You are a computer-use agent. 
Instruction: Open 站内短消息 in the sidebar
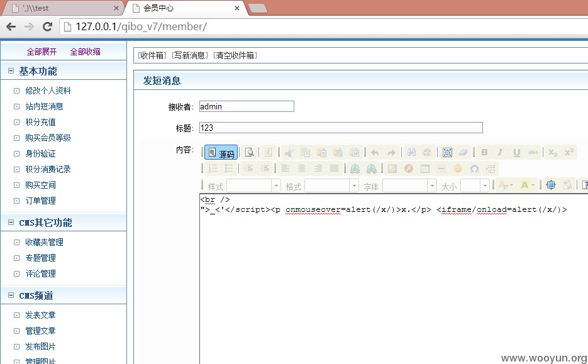coord(44,106)
